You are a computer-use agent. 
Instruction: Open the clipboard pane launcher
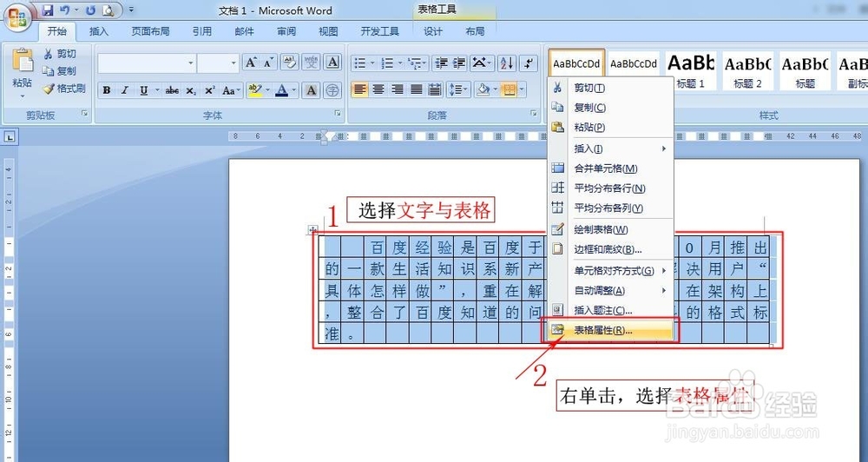[x=85, y=114]
